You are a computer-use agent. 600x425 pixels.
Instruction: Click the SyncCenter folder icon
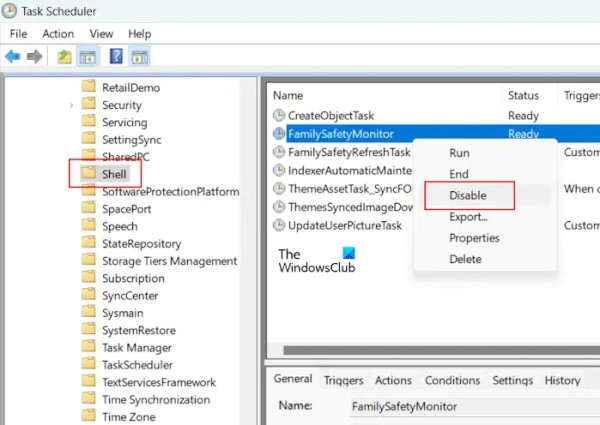coord(89,294)
